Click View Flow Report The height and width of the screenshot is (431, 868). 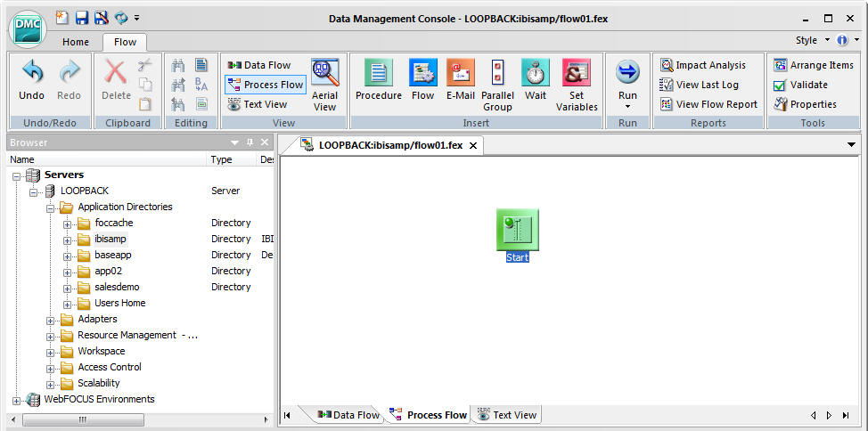(709, 104)
